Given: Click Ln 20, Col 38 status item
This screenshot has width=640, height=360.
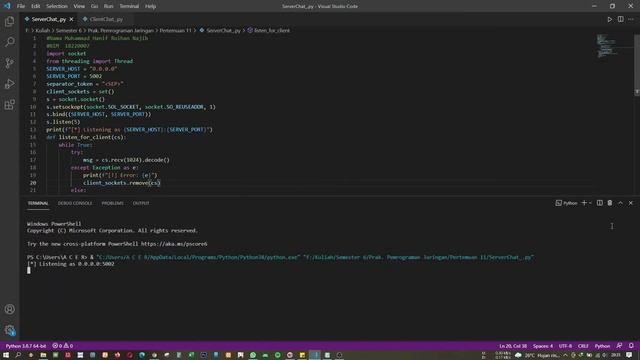Looking at the screenshot, I should point(513,346).
